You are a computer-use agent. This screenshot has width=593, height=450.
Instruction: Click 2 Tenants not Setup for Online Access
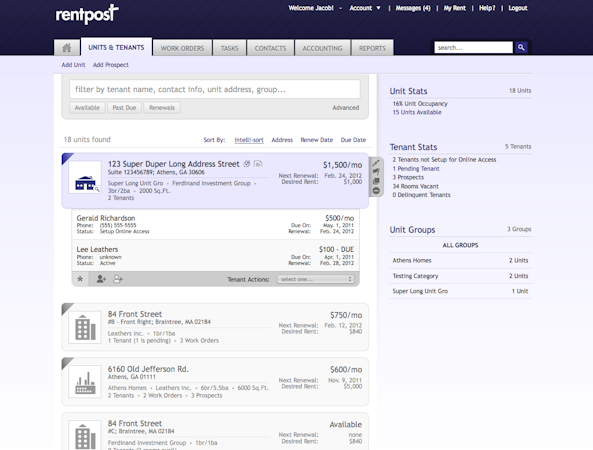coord(444,160)
